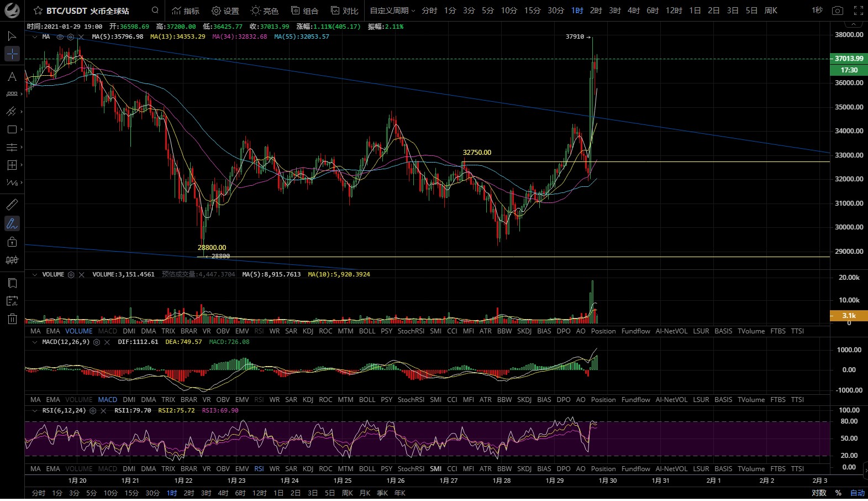Open MACD(12,26,9) settings gear
868x501 pixels.
[x=97, y=342]
